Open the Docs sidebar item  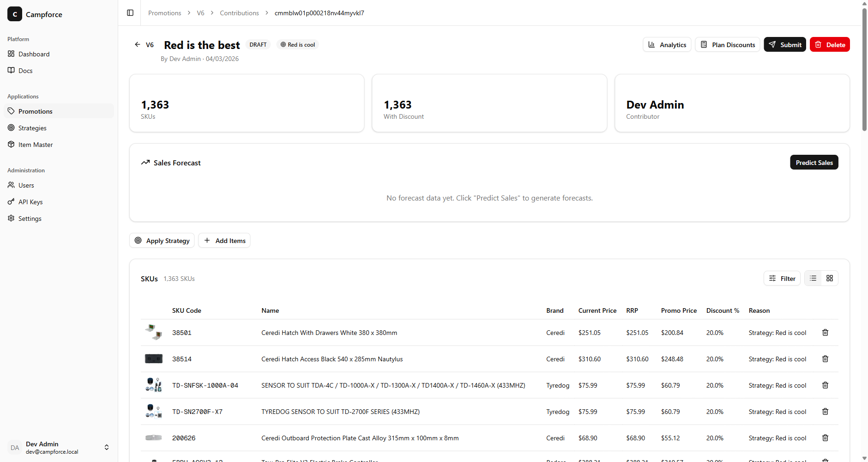59,71
